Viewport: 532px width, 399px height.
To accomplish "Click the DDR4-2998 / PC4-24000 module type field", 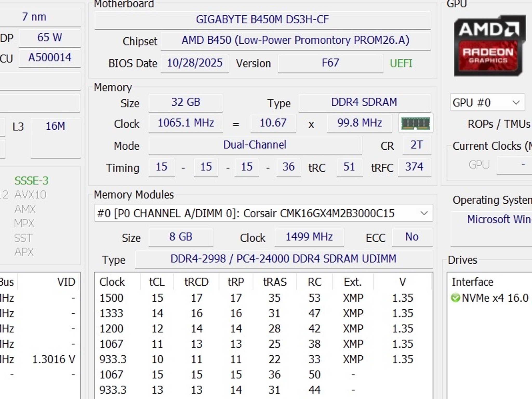I will (x=284, y=259).
